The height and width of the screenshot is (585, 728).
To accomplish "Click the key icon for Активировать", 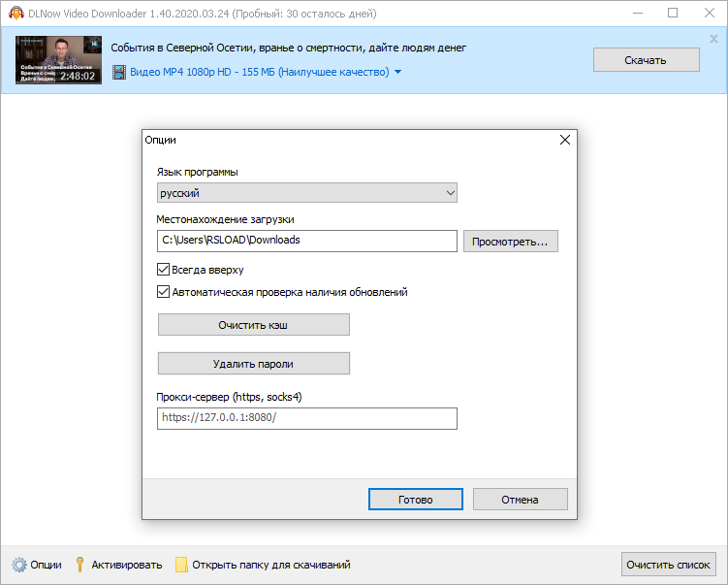I will click(x=79, y=565).
